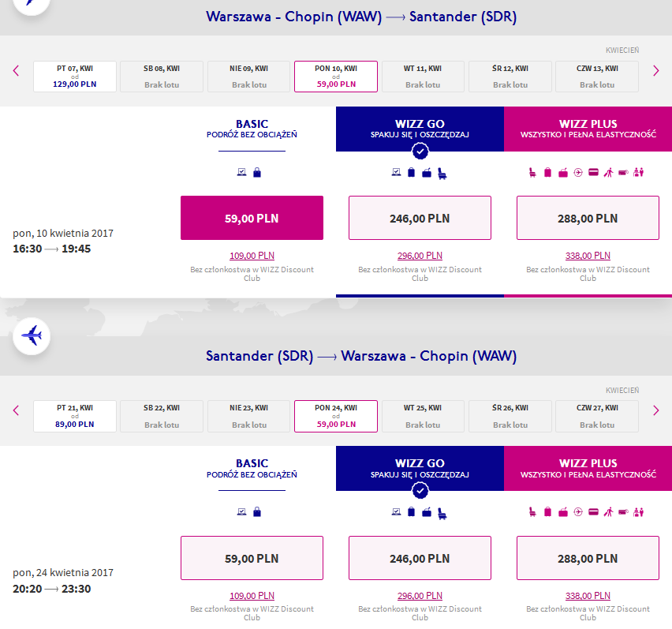Click return 109,00 PLN non-member price link

coord(252,596)
